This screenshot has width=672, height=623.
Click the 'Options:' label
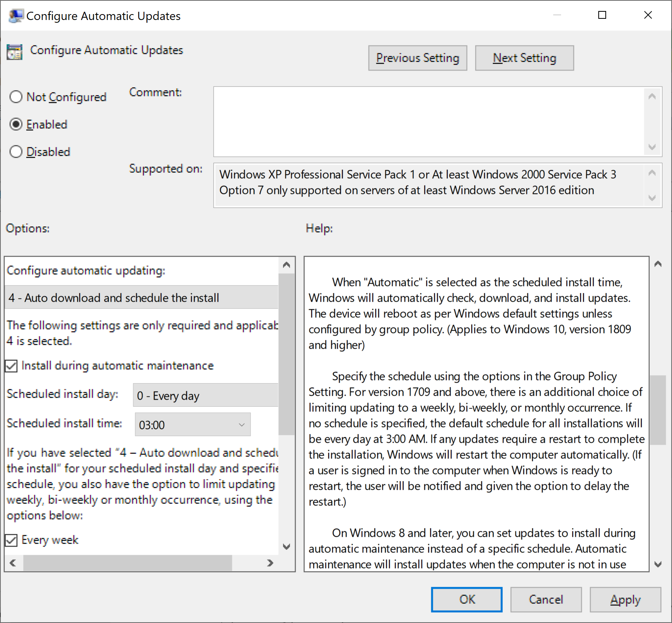point(28,228)
